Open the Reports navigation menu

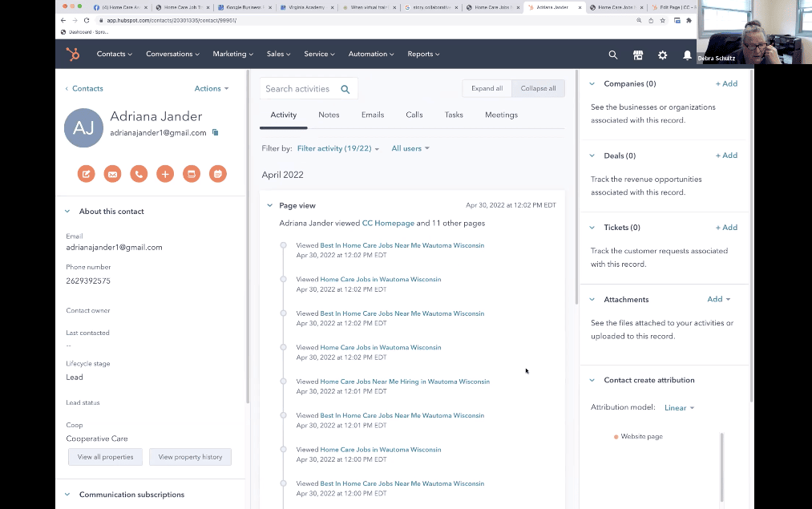(x=423, y=54)
